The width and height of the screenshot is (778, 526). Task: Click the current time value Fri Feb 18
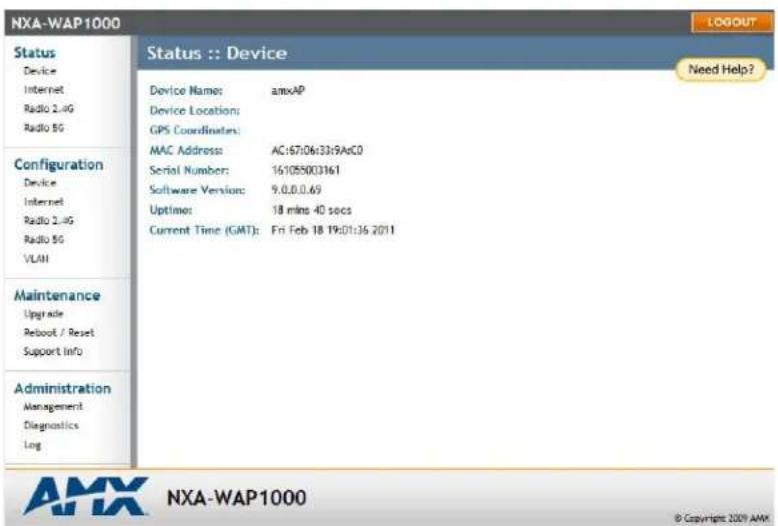(333, 230)
